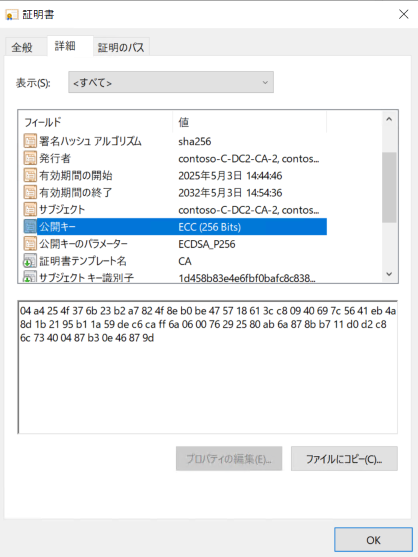The height and width of the screenshot is (557, 418).
Task: Select the 詳細 tab
Action: 65,46
